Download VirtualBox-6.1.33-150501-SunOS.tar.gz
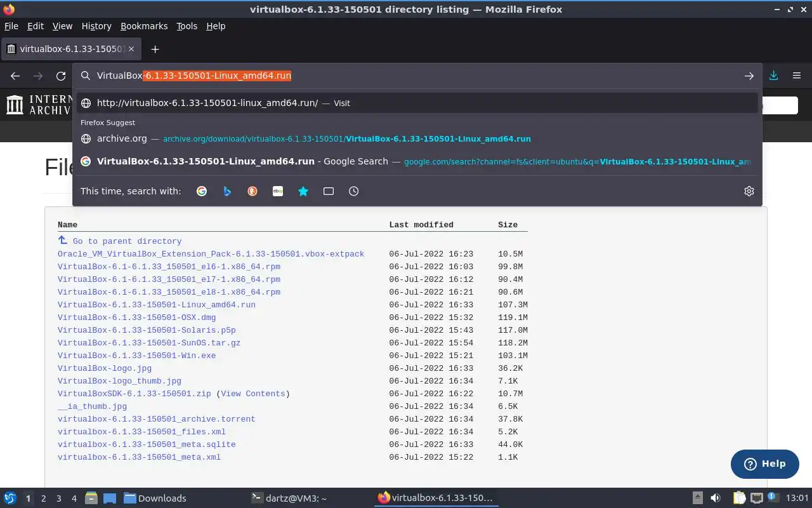The height and width of the screenshot is (508, 812). click(149, 343)
